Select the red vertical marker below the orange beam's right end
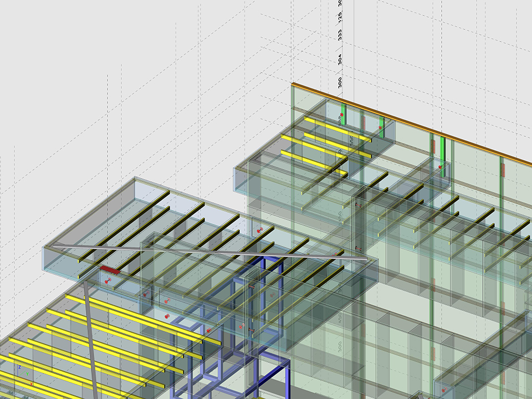This screenshot has width=532, height=399. (503, 170)
